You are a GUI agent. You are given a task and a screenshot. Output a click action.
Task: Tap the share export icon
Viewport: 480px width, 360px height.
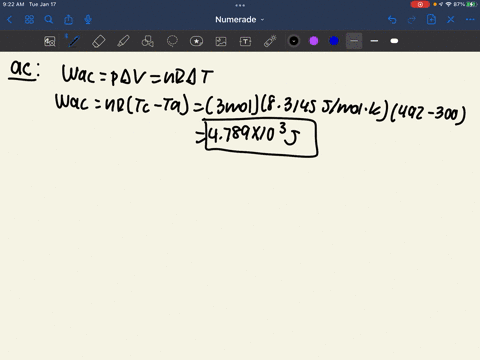pos(68,20)
